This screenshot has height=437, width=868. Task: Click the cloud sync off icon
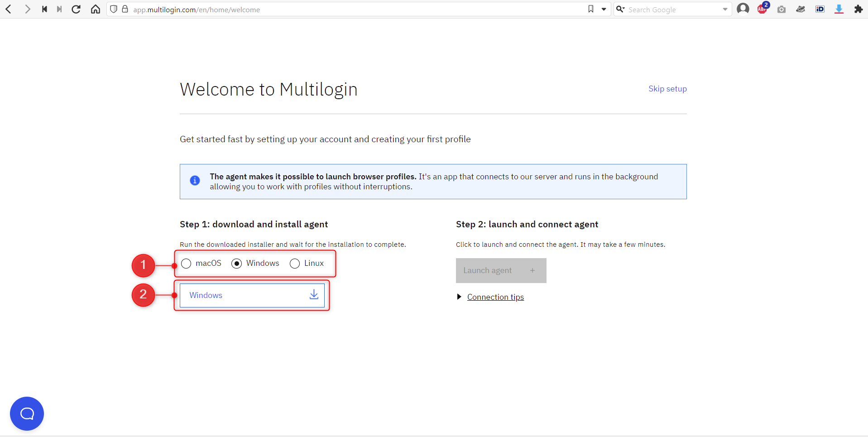[801, 9]
